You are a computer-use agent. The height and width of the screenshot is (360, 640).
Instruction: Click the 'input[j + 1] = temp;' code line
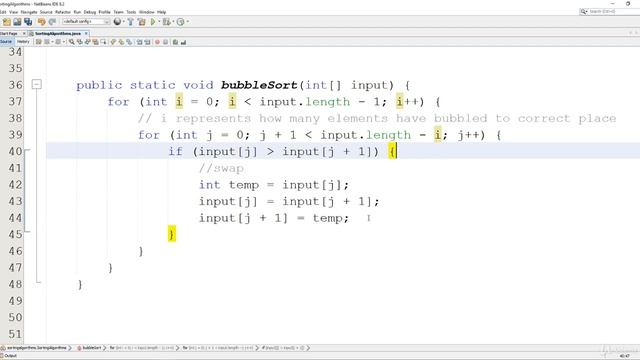(x=274, y=218)
